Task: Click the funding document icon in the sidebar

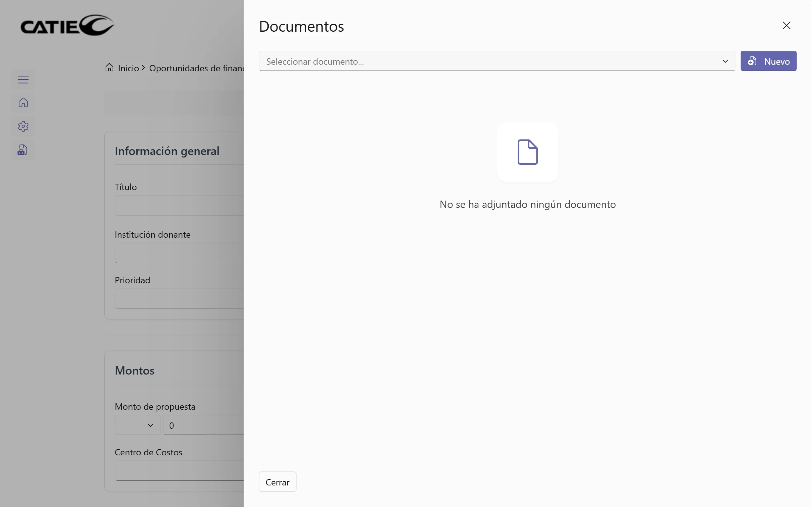Action: pyautogui.click(x=23, y=150)
